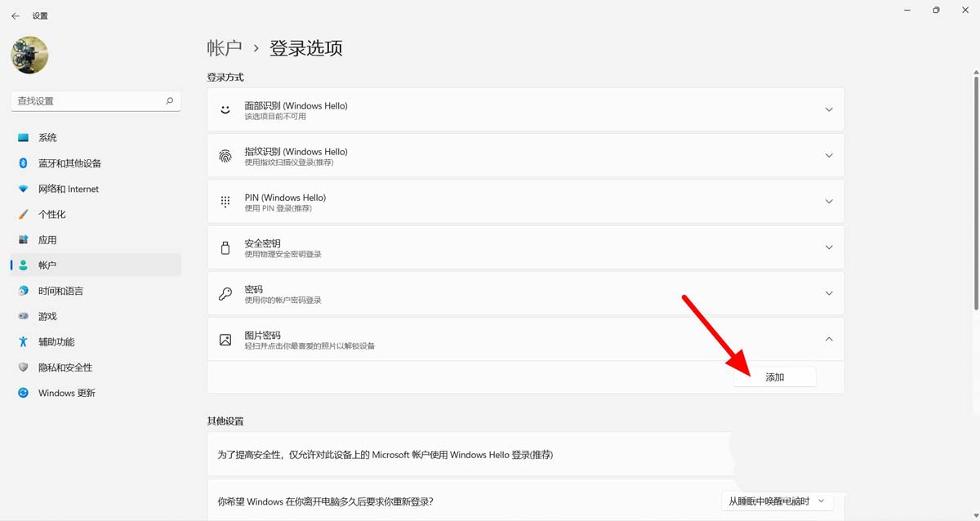Collapse the 图片密码 section
This screenshot has height=521, width=980.
pyautogui.click(x=829, y=339)
